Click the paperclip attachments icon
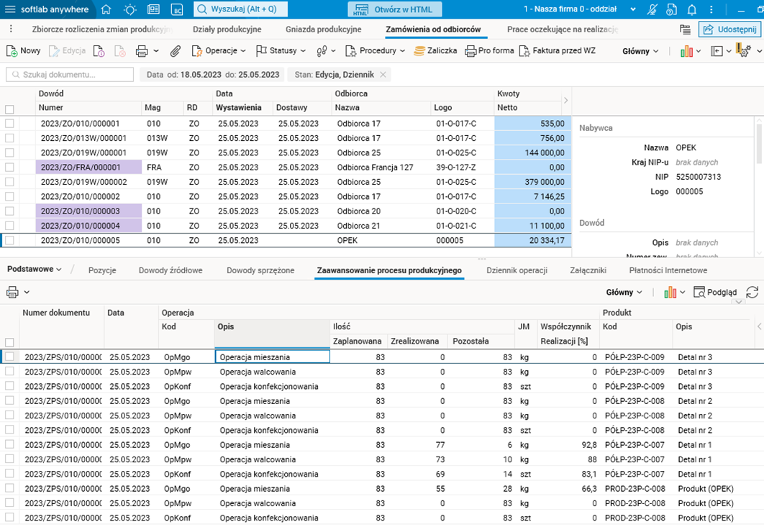The image size is (764, 532). [175, 51]
